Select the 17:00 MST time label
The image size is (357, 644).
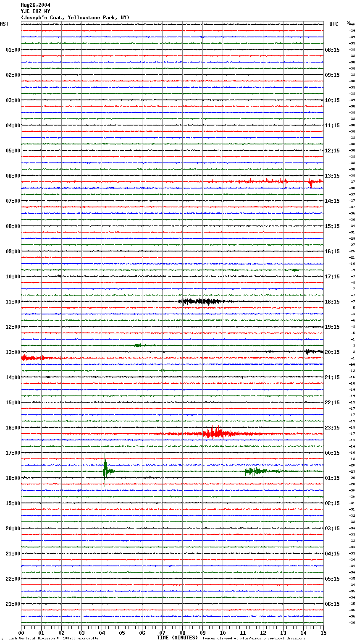tap(13, 453)
